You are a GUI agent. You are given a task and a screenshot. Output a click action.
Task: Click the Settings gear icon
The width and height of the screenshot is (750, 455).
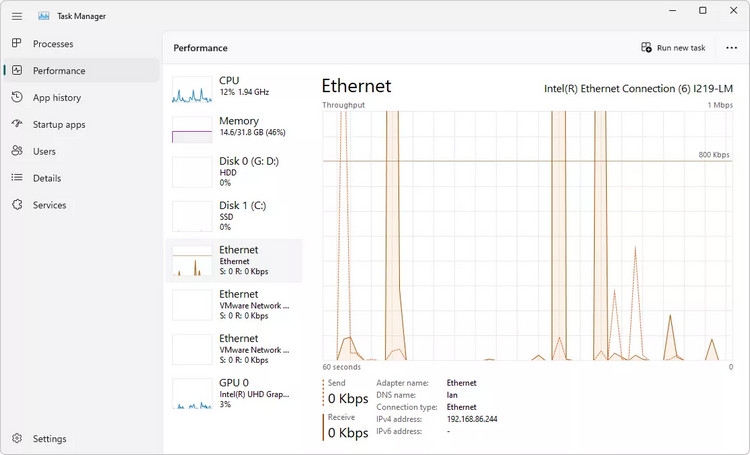pos(17,438)
